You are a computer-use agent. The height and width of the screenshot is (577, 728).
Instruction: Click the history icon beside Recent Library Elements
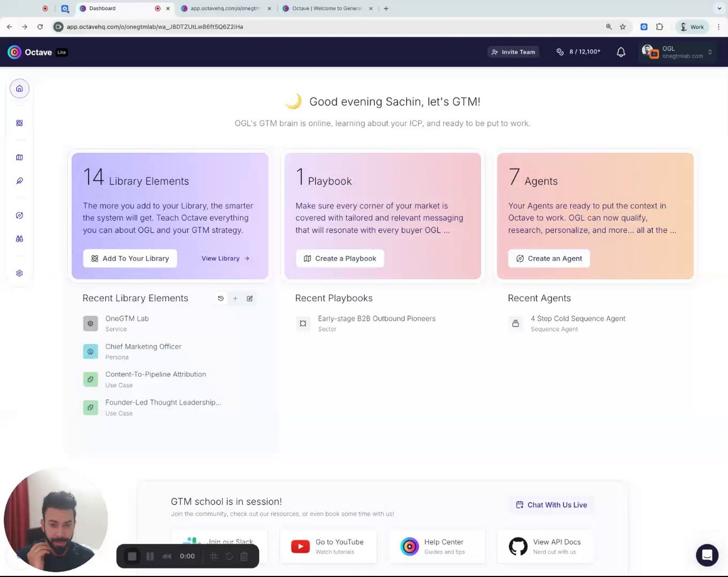coord(221,298)
